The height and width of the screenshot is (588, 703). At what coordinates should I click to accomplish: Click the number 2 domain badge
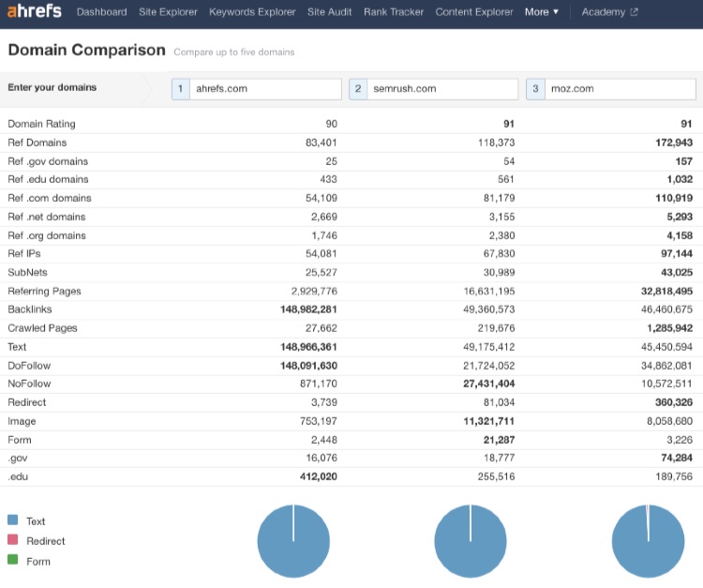[358, 89]
